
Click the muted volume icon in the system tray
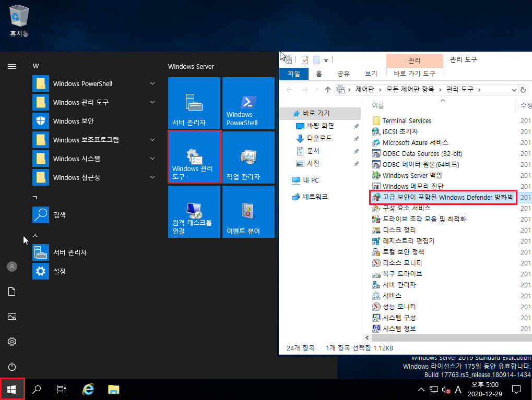(446, 390)
